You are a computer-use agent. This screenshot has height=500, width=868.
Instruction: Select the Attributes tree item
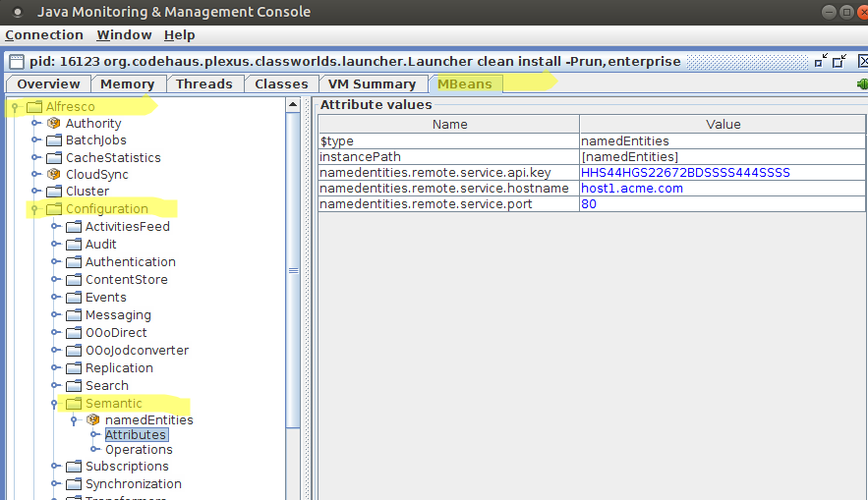point(136,434)
